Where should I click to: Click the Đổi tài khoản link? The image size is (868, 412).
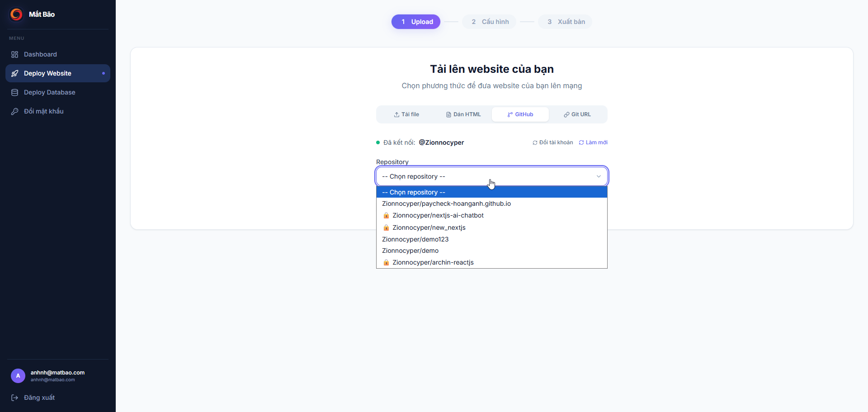[x=552, y=142]
